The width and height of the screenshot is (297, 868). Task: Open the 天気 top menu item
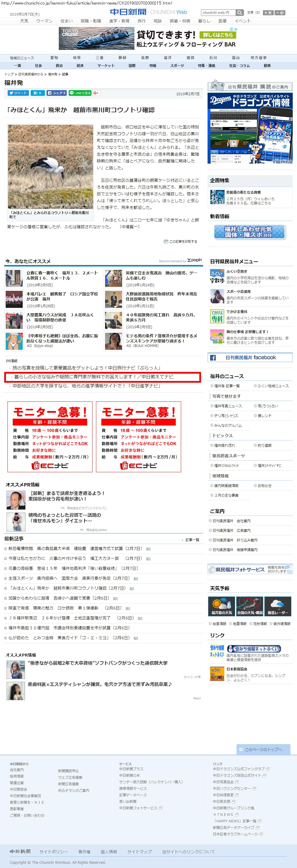(x=24, y=21)
